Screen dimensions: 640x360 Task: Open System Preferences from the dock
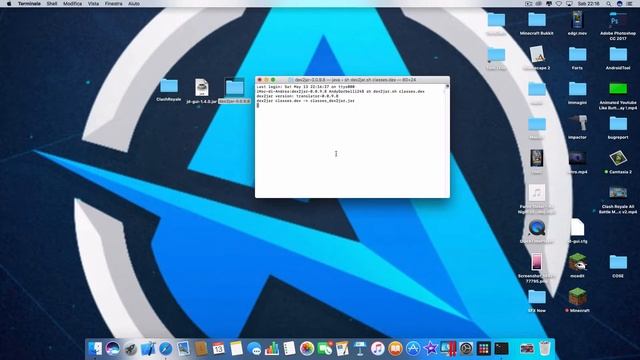(466, 349)
